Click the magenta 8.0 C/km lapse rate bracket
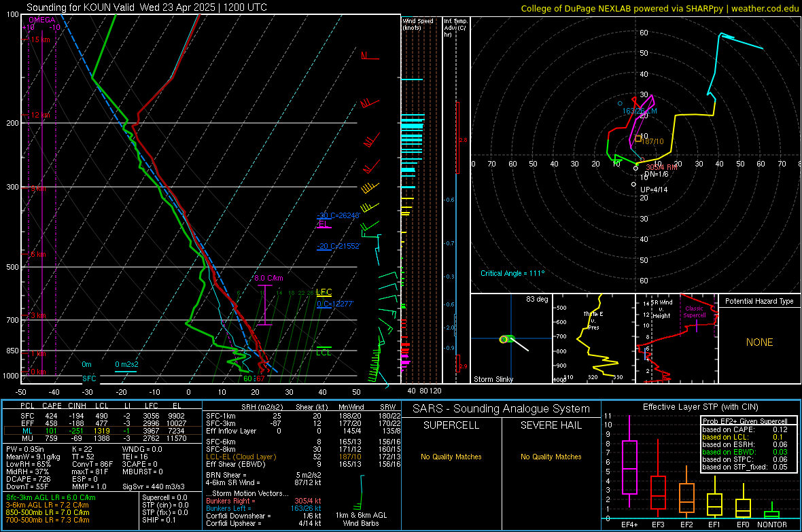802x532 pixels. point(265,305)
